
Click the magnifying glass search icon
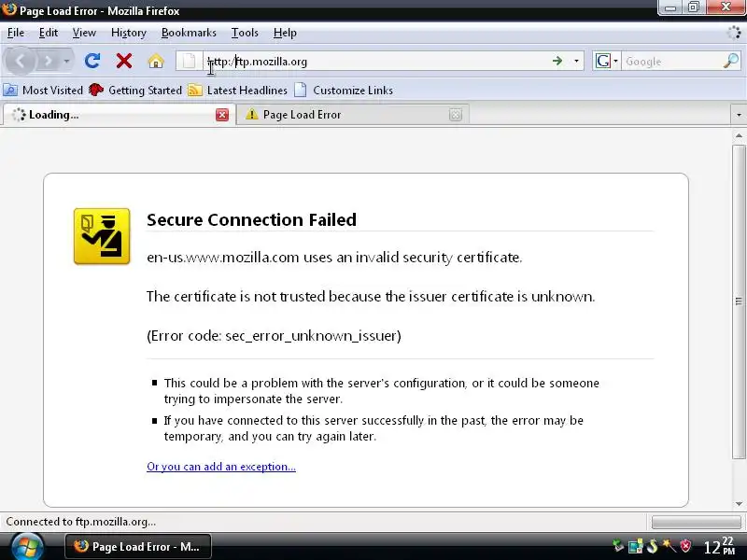tap(731, 61)
